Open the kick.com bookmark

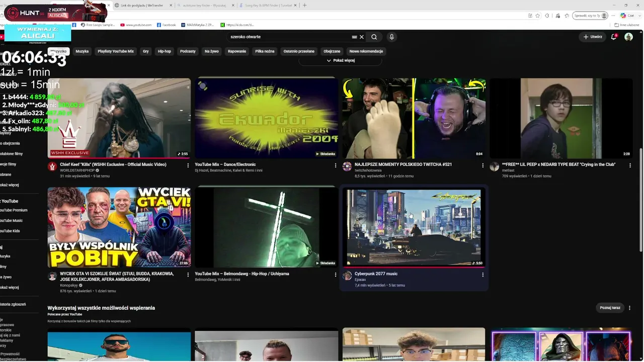click(x=237, y=25)
